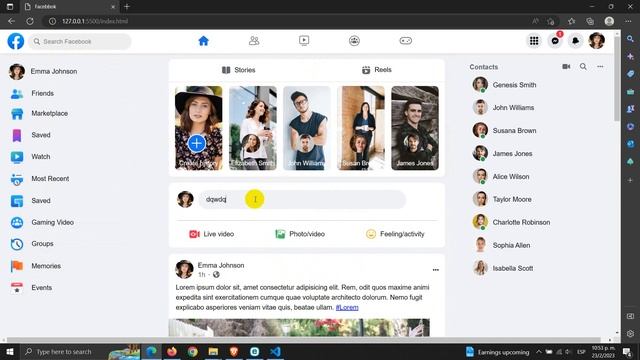The image size is (640, 360).
Task: Open Emma Johnson profile in left sidebar
Action: pyautogui.click(x=43, y=71)
